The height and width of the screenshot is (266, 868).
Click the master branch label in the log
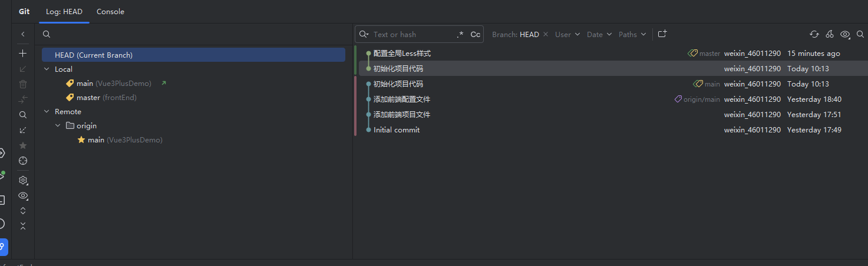(x=704, y=54)
